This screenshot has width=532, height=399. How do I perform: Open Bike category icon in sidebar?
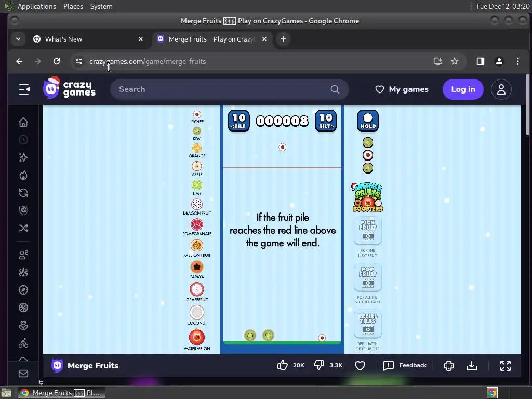coord(23,343)
